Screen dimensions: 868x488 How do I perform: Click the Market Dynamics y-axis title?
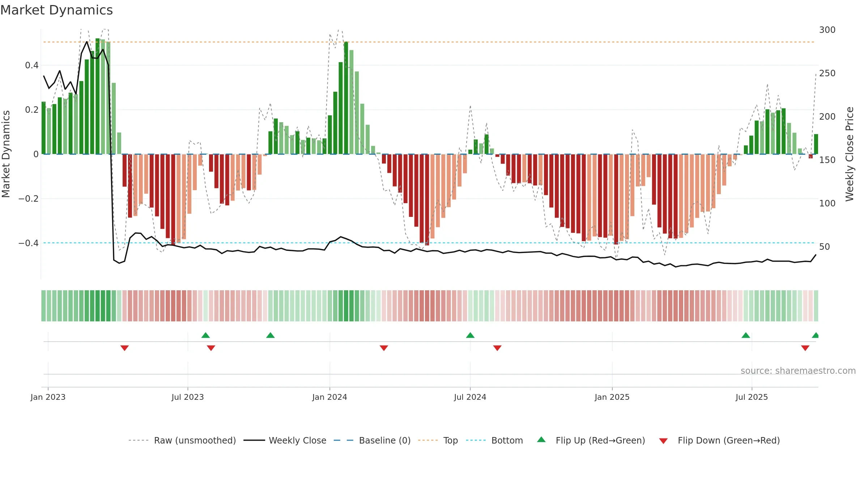[x=6, y=154]
